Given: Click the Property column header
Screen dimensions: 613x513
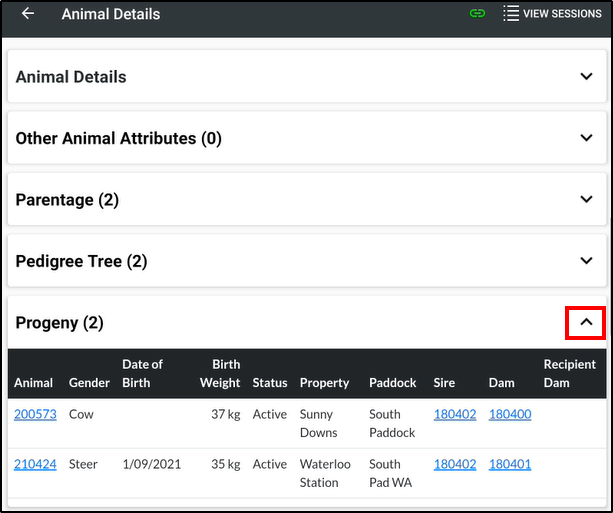Looking at the screenshot, I should [x=324, y=383].
